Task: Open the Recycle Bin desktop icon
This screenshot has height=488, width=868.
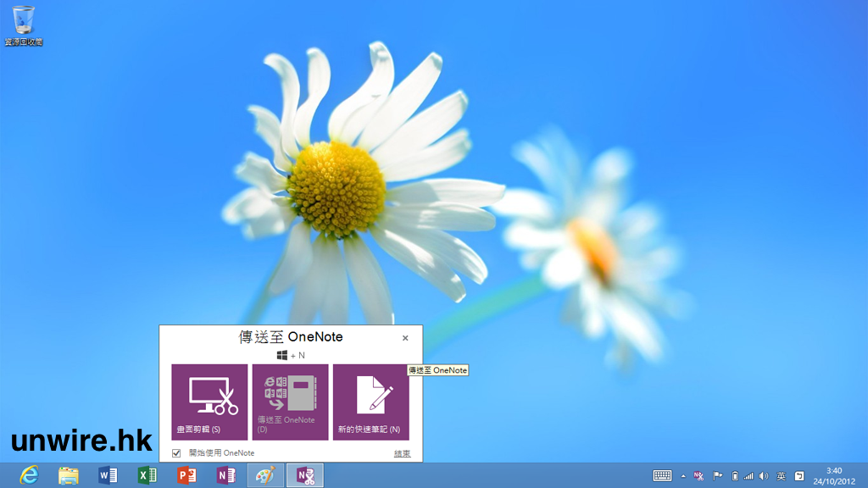Action: (x=24, y=25)
